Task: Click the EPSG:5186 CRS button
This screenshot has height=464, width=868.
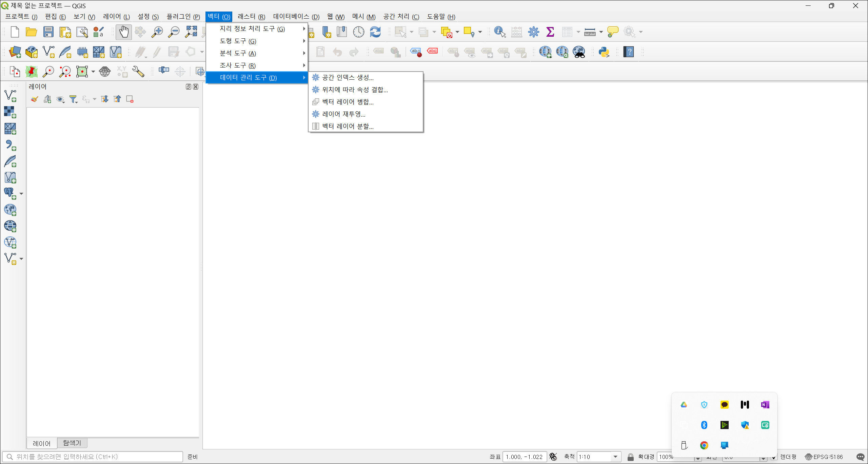Action: 824,457
